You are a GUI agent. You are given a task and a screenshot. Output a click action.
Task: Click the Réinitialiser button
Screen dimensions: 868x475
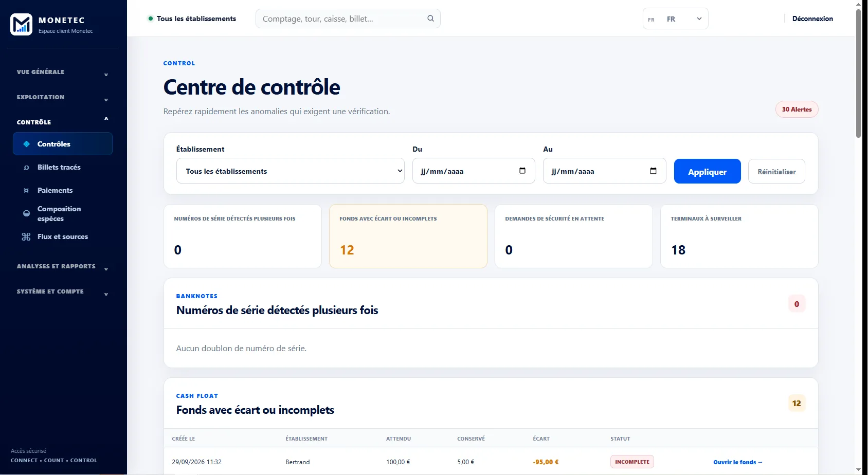(776, 171)
